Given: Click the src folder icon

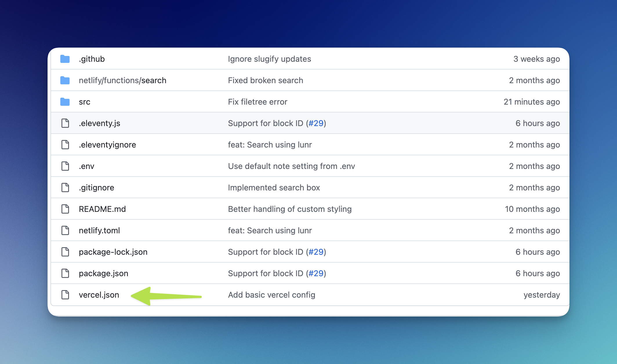Looking at the screenshot, I should (65, 102).
